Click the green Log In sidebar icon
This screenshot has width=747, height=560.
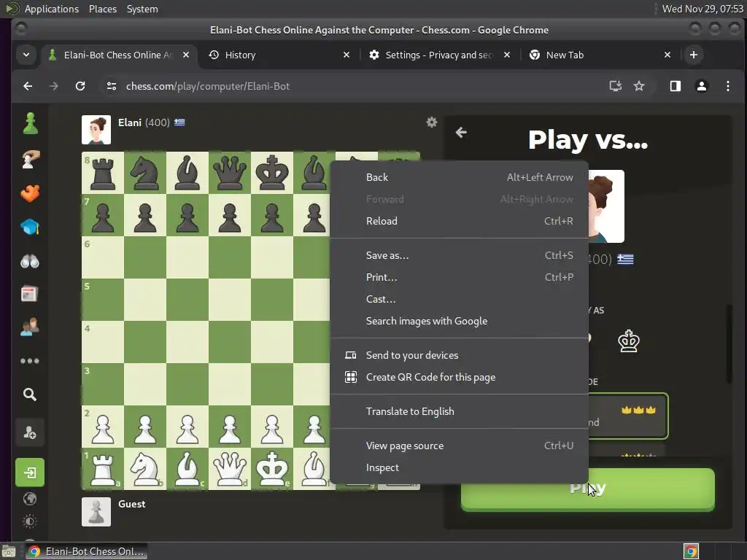[x=30, y=472]
